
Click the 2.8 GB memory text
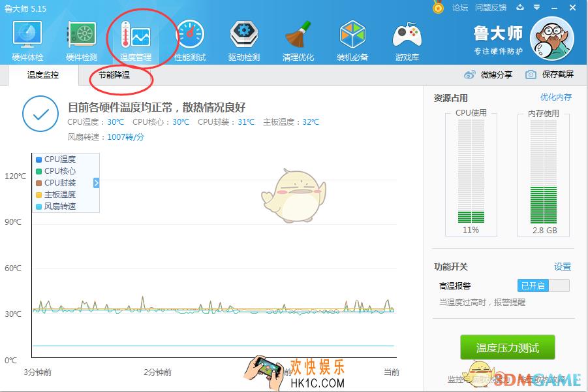point(545,231)
